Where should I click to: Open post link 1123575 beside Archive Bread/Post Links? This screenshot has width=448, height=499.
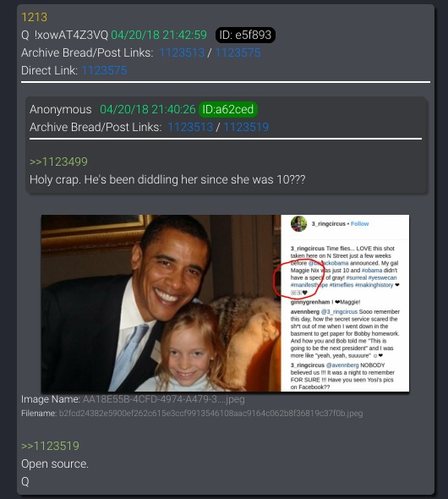[238, 52]
